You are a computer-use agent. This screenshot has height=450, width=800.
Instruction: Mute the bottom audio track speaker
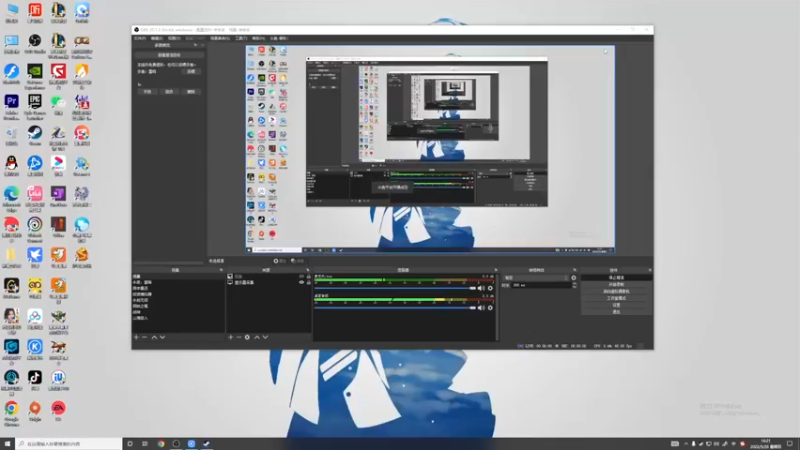481,308
